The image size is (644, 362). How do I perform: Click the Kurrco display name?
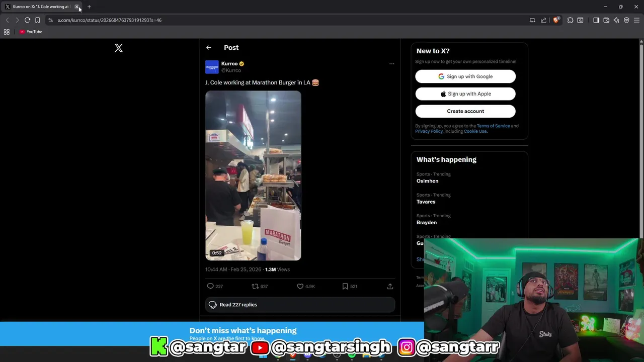coord(229,63)
